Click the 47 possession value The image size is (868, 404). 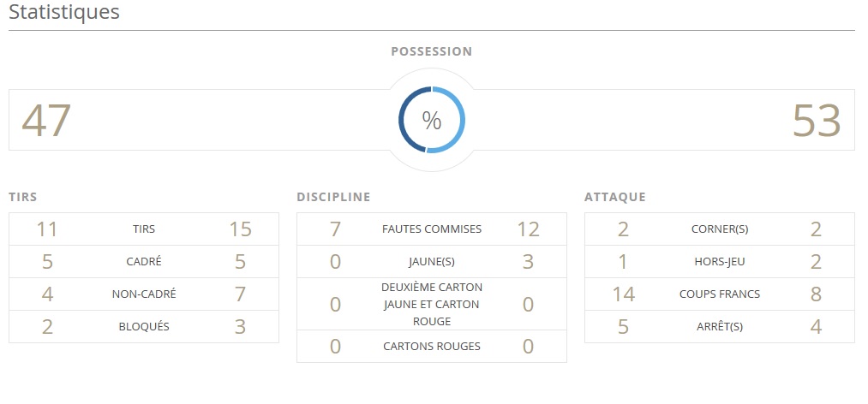pyautogui.click(x=46, y=121)
